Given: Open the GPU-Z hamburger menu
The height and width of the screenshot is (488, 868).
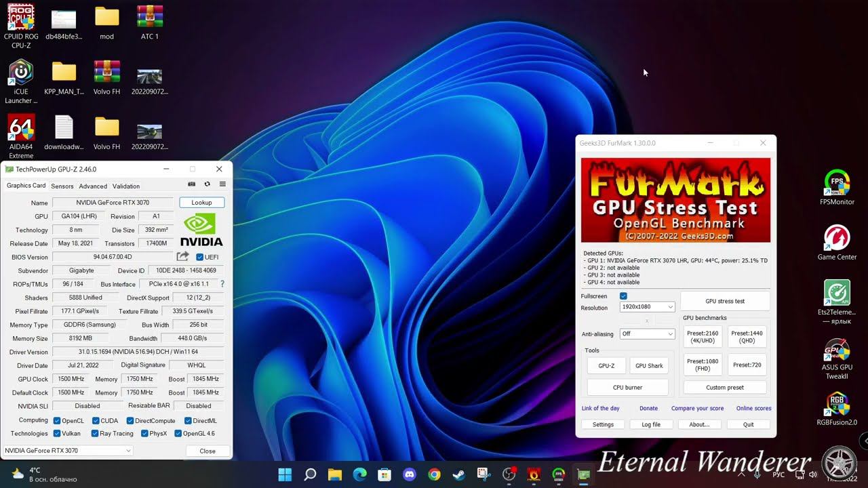Looking at the screenshot, I should pos(222,184).
